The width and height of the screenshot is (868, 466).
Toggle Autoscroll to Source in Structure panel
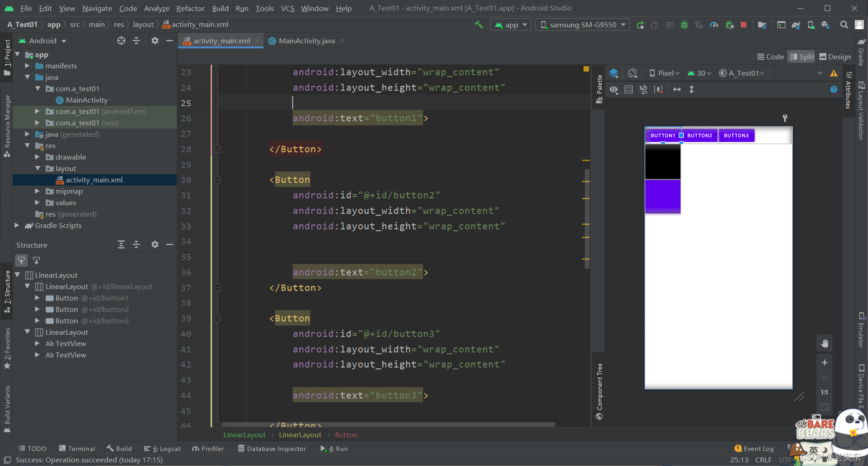[21, 260]
